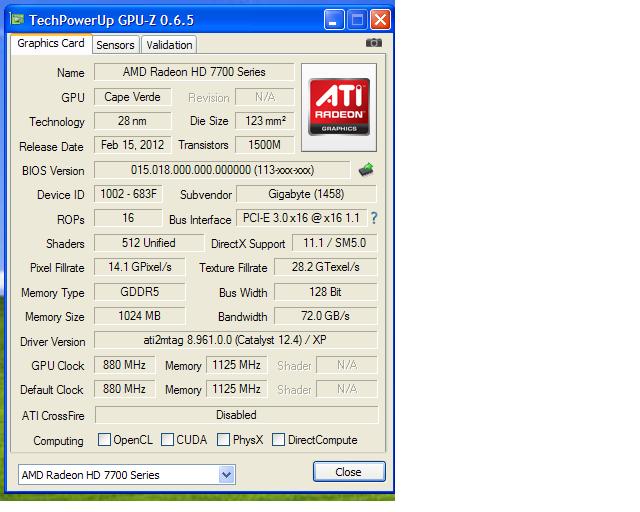Click the 'ATI CrossFire' label text
640x512 pixels.
click(53, 416)
